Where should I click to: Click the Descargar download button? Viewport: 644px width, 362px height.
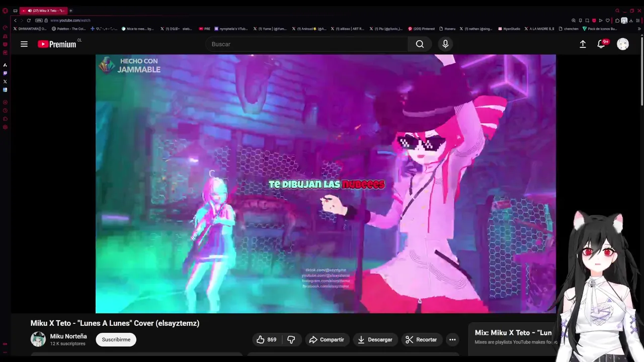pos(375,340)
